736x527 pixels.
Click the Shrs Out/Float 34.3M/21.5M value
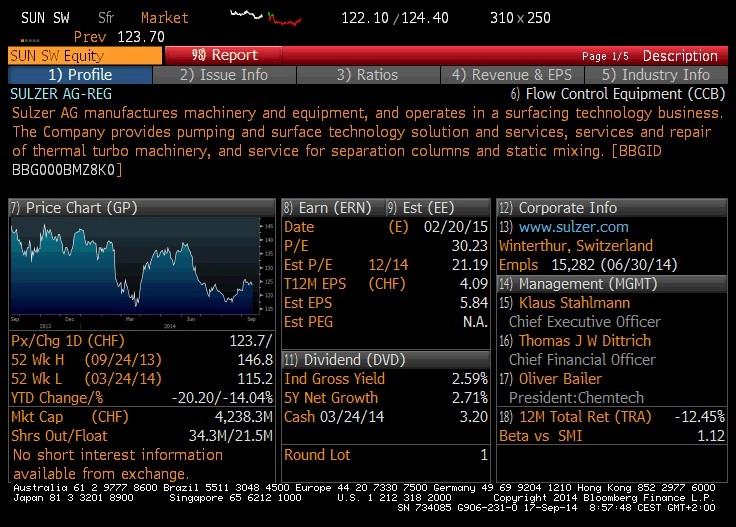coord(230,436)
